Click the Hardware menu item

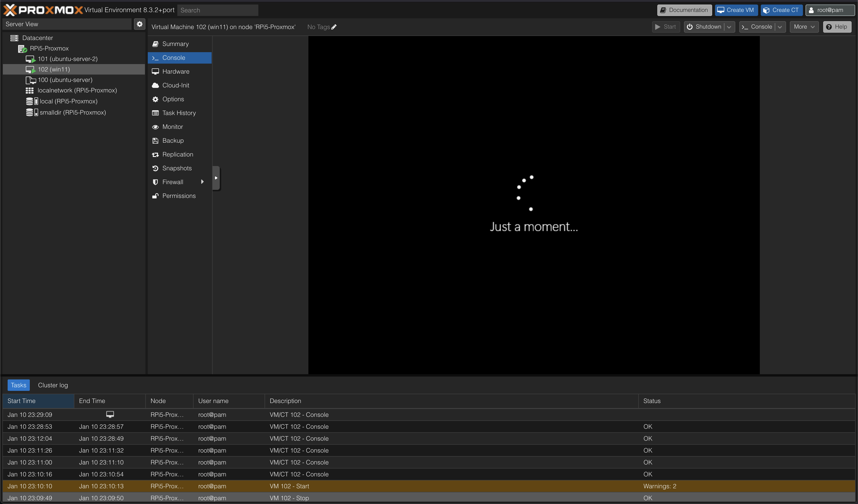pyautogui.click(x=175, y=71)
